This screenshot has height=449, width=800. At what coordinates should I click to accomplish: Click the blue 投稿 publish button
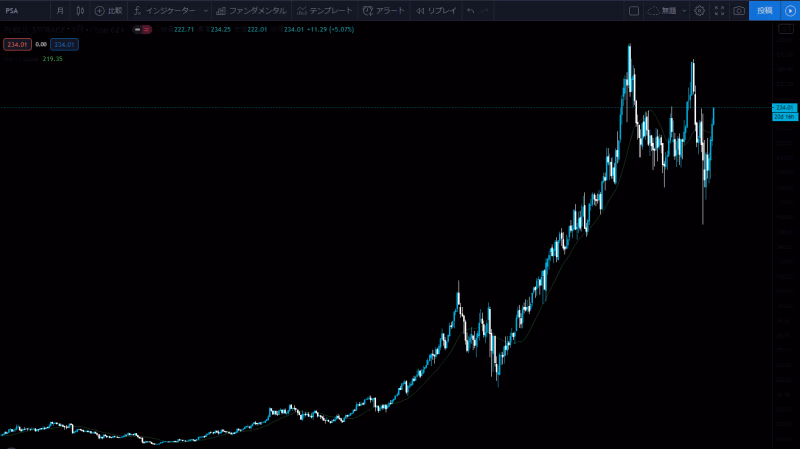764,10
